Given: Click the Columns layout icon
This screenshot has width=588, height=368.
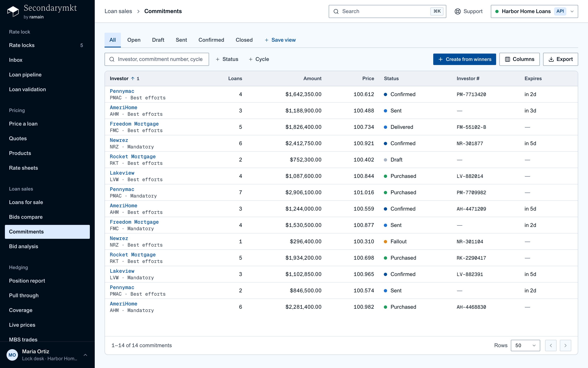Looking at the screenshot, I should coord(507,59).
